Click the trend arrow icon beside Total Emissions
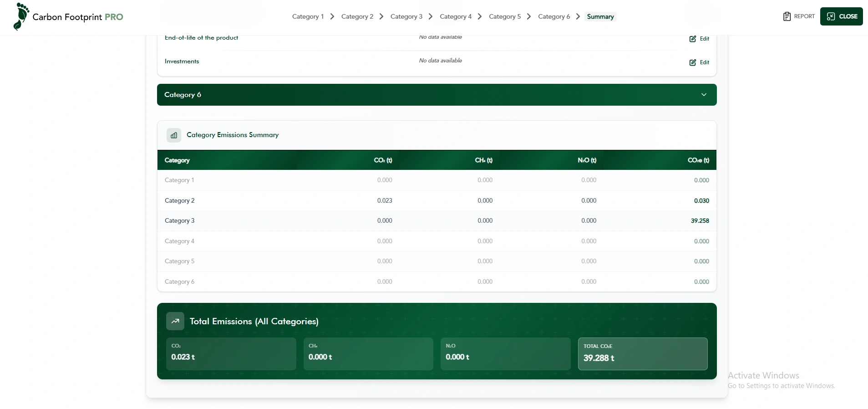 coord(175,321)
